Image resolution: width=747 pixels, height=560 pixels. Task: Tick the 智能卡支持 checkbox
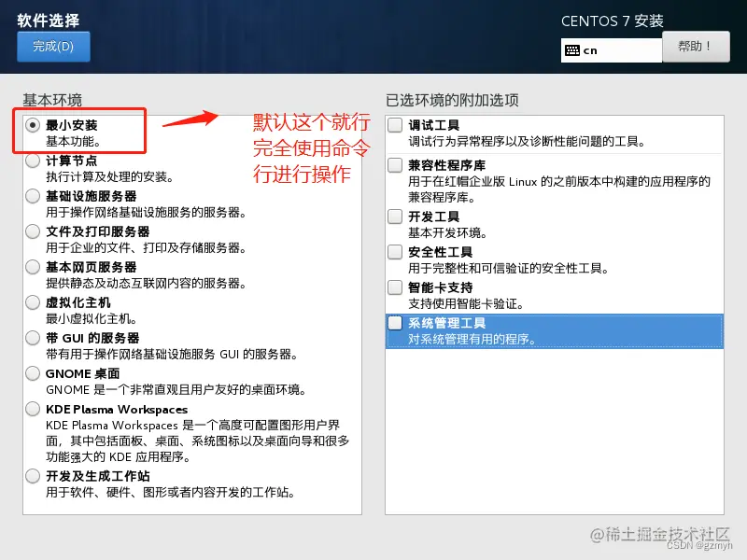395,287
